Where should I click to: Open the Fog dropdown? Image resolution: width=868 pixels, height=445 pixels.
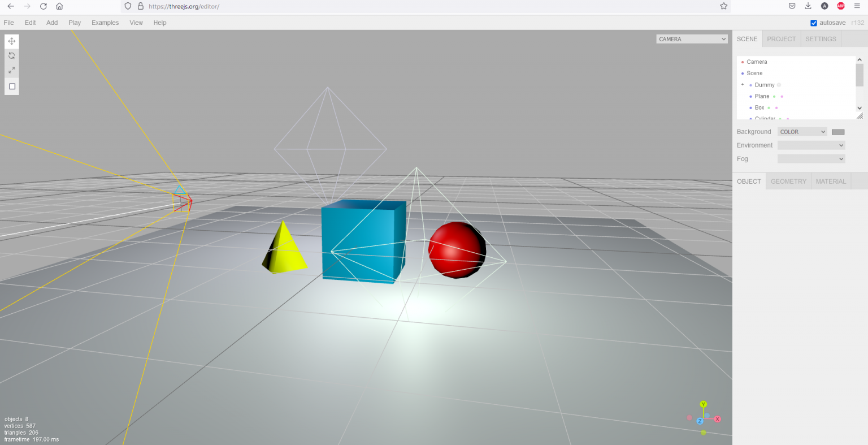pos(811,158)
